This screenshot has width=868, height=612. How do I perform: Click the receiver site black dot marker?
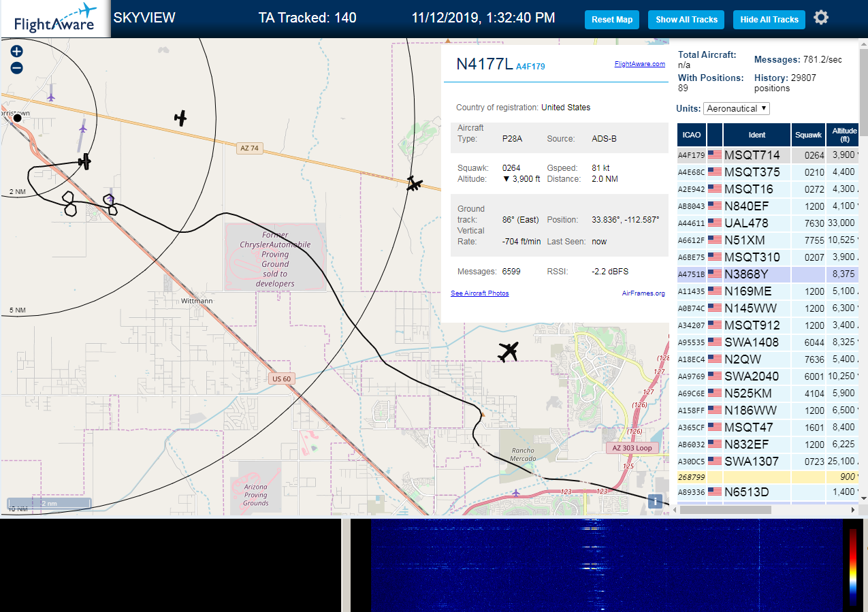pos(18,118)
